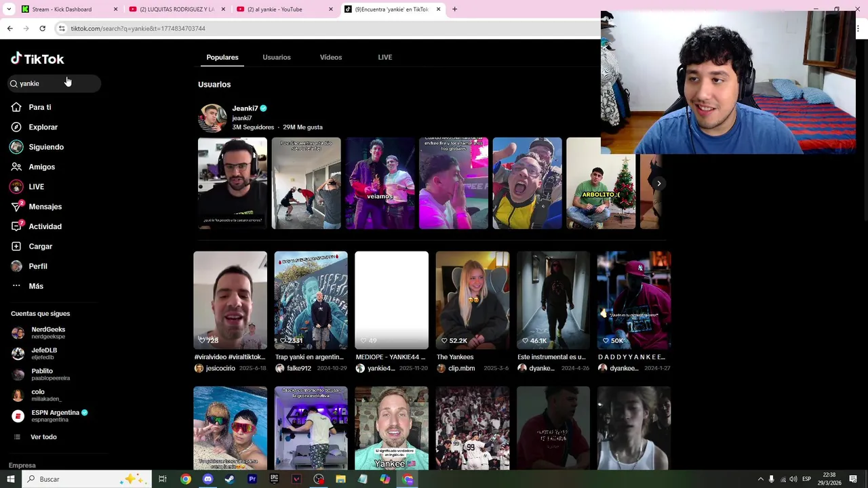Viewport: 868px width, 488px height.
Task: Open the Trap yanki en argentina video
Action: coord(311,300)
